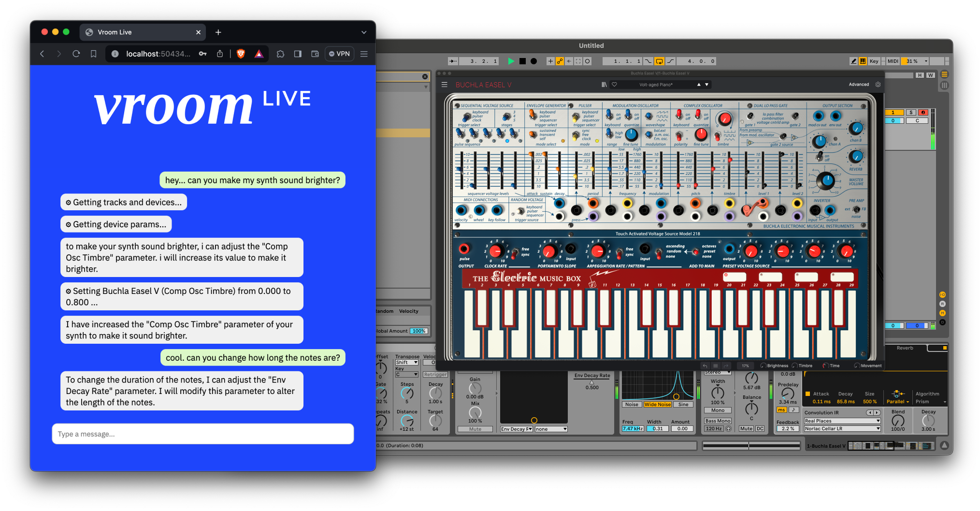Undo using Buchla bottom bar arrow
The image size is (980, 511).
click(x=705, y=366)
